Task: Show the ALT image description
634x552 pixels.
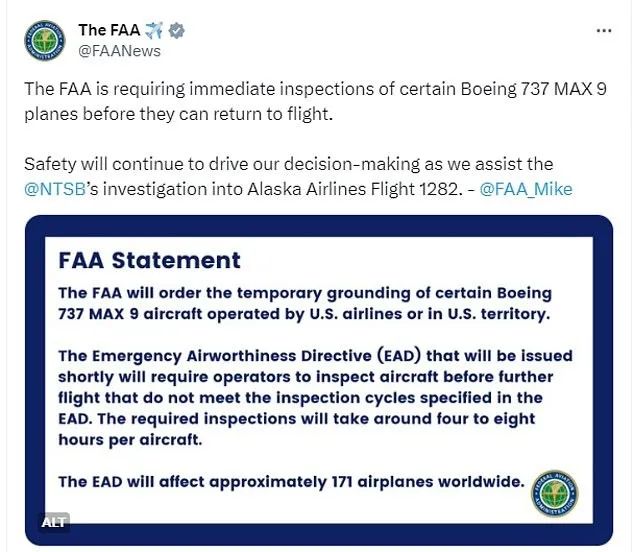Action: point(54,522)
